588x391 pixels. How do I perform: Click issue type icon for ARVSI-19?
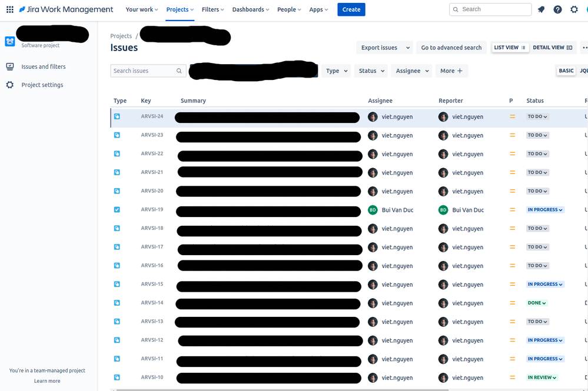(x=117, y=210)
